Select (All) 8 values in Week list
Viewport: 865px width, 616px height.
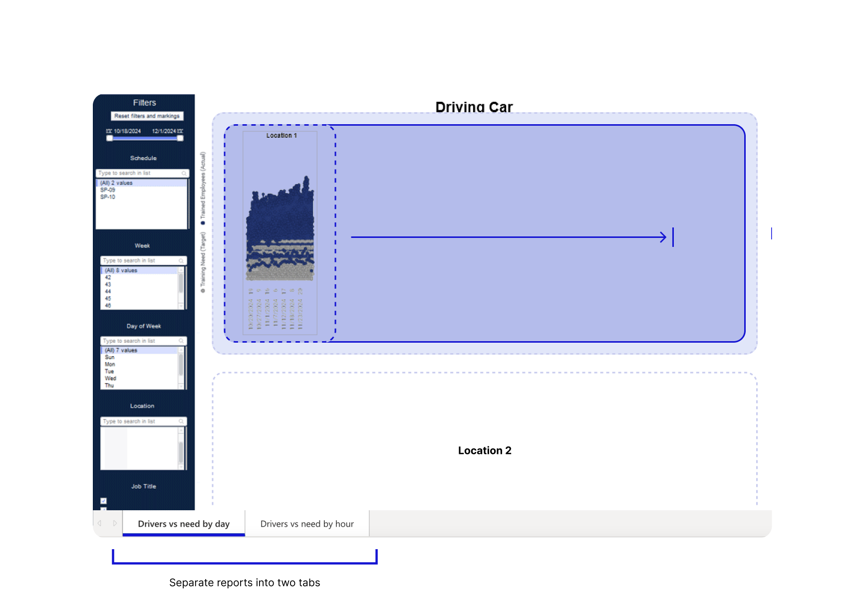pyautogui.click(x=139, y=270)
